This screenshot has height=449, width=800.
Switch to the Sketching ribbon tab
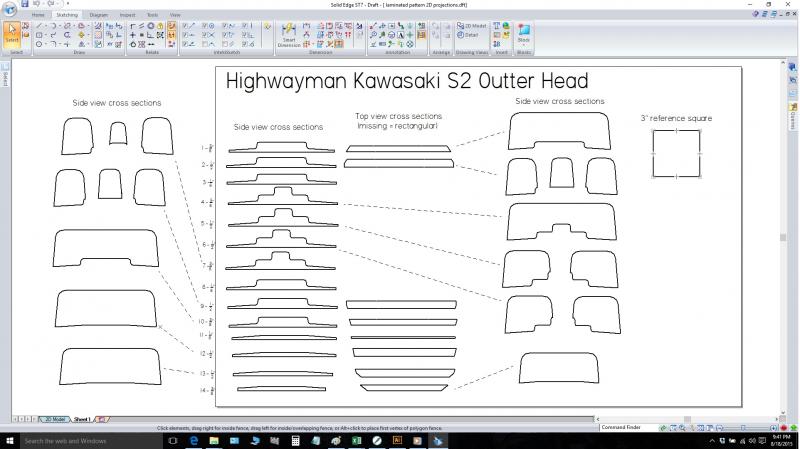(67, 15)
